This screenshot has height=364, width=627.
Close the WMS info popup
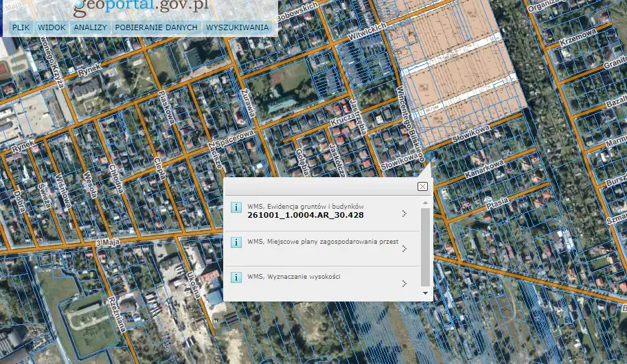tap(422, 186)
